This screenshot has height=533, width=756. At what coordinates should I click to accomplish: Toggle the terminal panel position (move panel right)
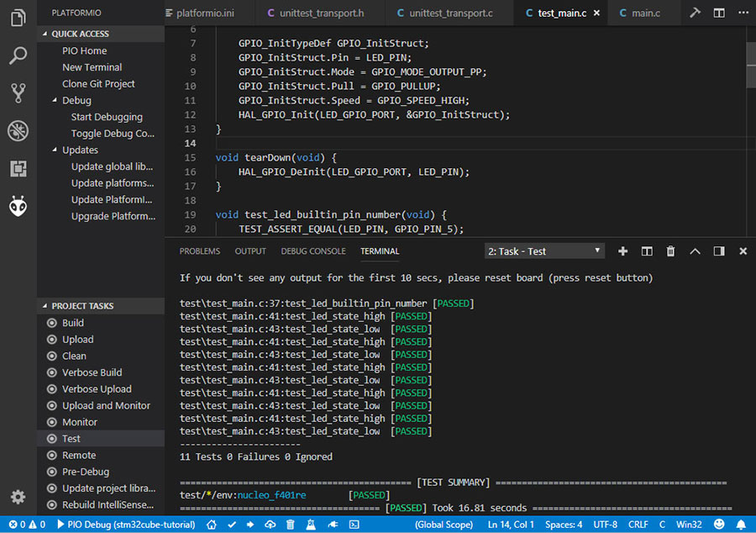[719, 251]
